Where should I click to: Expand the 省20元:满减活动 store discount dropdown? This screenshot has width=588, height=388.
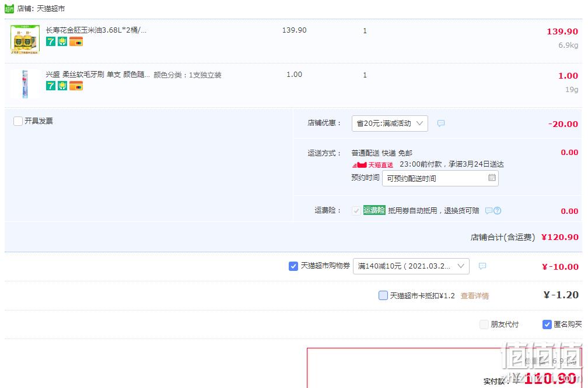pos(390,124)
